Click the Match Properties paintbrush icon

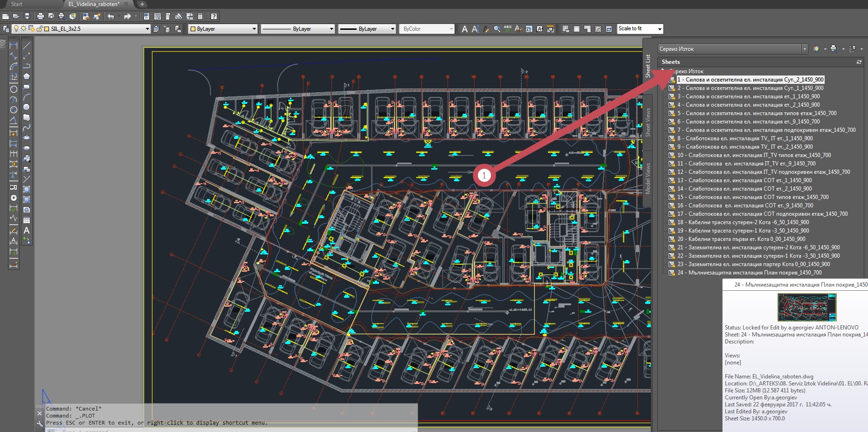[85, 16]
